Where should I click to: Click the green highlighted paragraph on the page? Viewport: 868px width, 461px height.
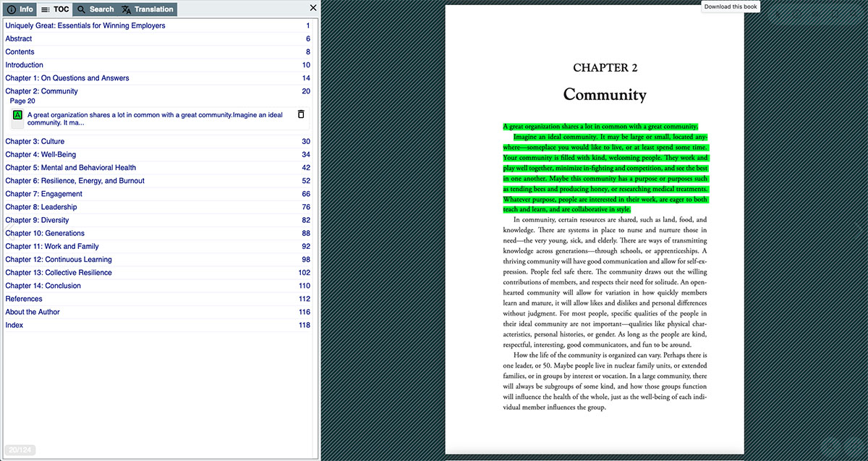tap(605, 168)
